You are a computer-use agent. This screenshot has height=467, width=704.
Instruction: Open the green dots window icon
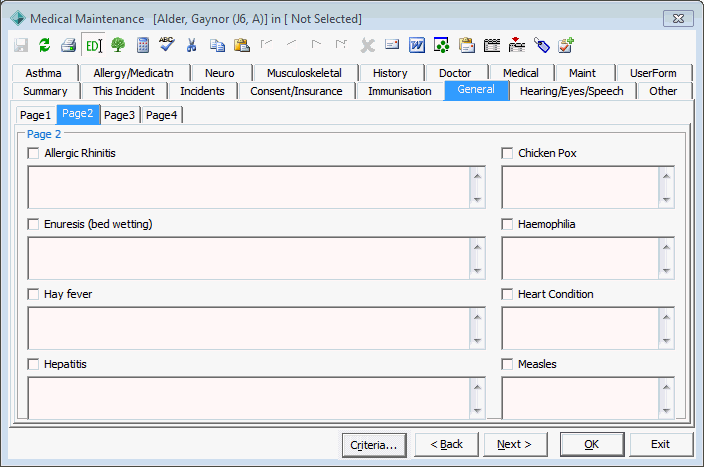pyautogui.click(x=442, y=45)
